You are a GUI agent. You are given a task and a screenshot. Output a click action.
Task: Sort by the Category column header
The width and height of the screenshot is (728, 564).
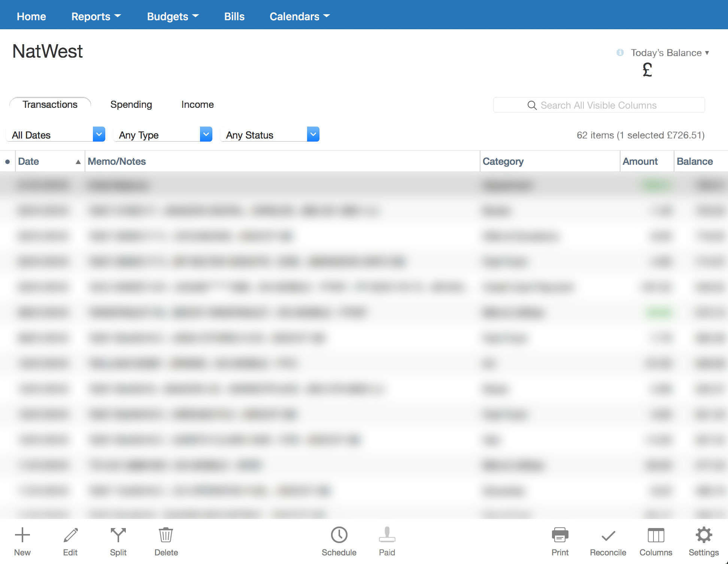click(550, 162)
